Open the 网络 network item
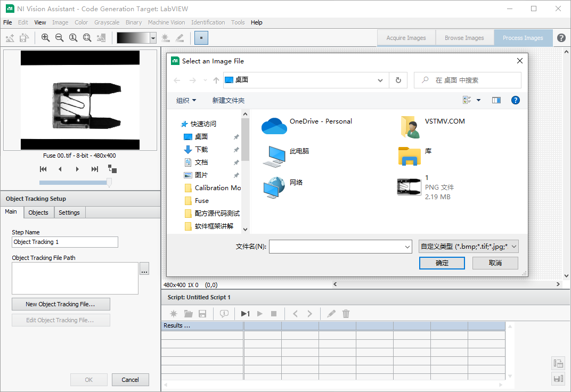 pos(283,187)
